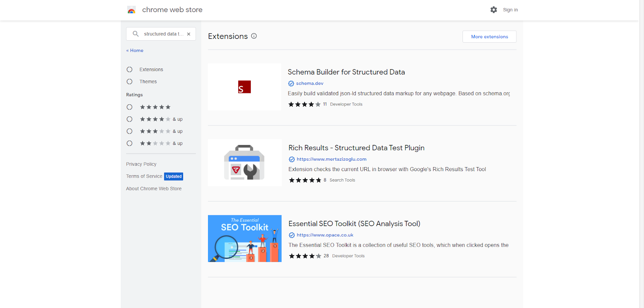Choose the 2 stars & up filter
644x308 pixels.
[x=130, y=143]
